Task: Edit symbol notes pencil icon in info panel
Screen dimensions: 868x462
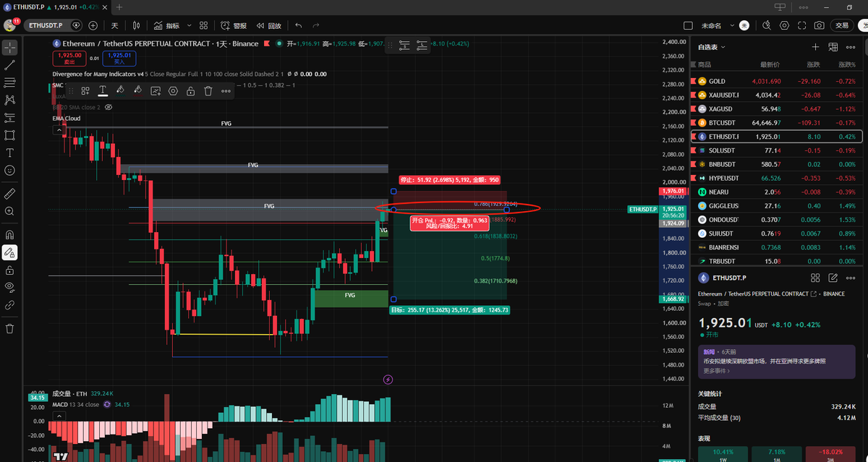Action: pyautogui.click(x=833, y=277)
